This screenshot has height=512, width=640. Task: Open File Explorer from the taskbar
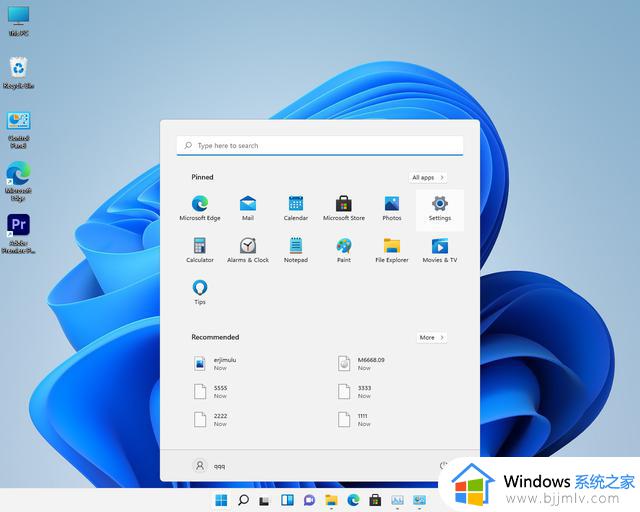[331, 500]
